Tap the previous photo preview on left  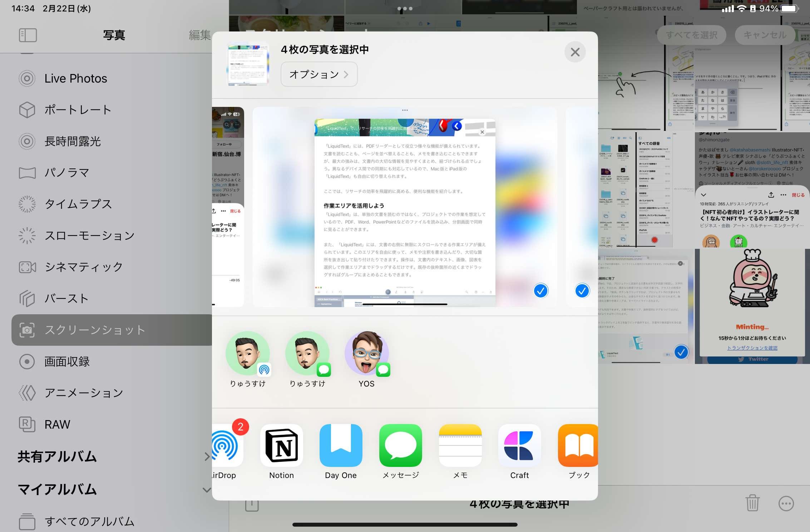(228, 207)
